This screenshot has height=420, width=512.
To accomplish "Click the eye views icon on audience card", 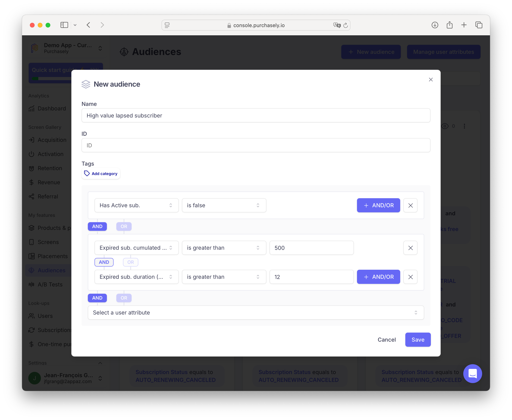I will click(445, 126).
